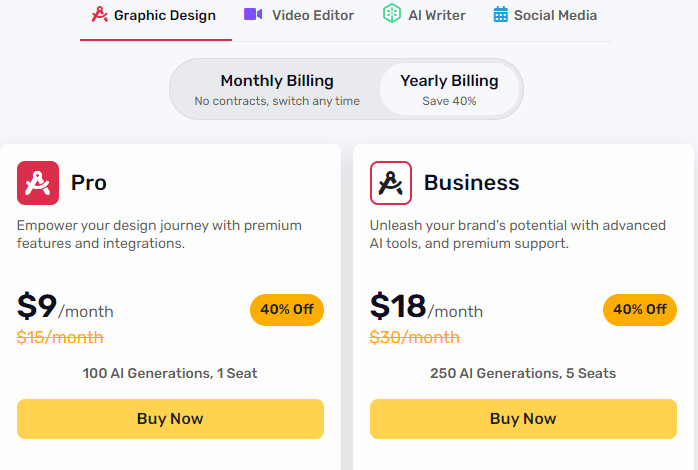Screen dimensions: 698x470
Task: Click the Business plan heading
Action: point(471,183)
